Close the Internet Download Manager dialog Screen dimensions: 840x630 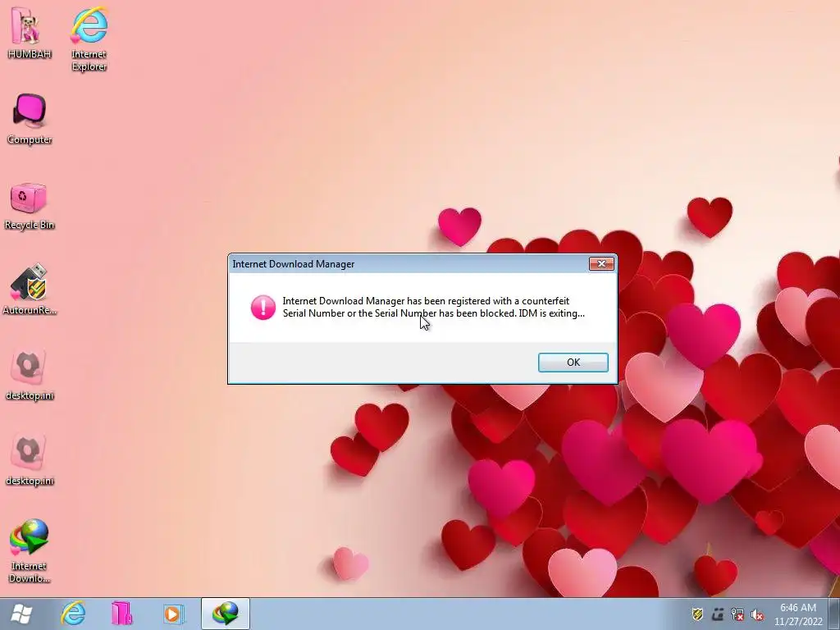(601, 263)
